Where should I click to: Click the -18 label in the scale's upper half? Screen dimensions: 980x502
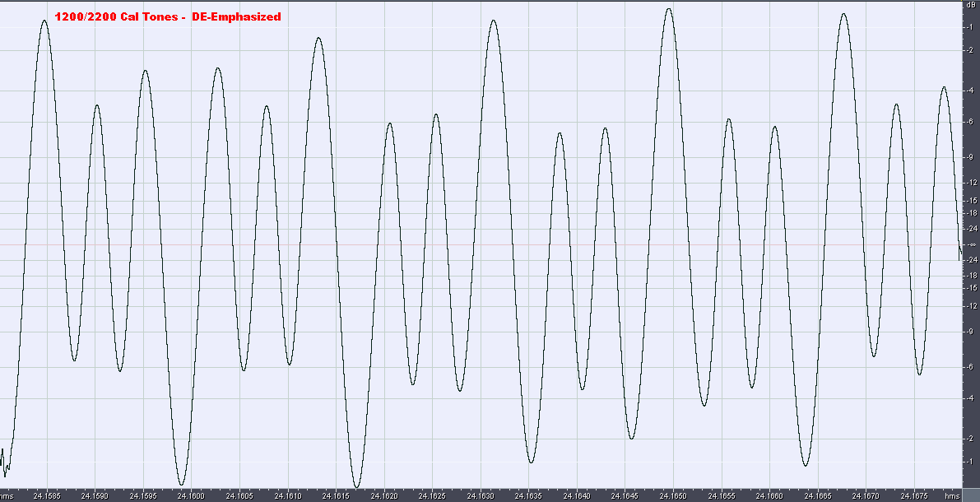click(972, 213)
